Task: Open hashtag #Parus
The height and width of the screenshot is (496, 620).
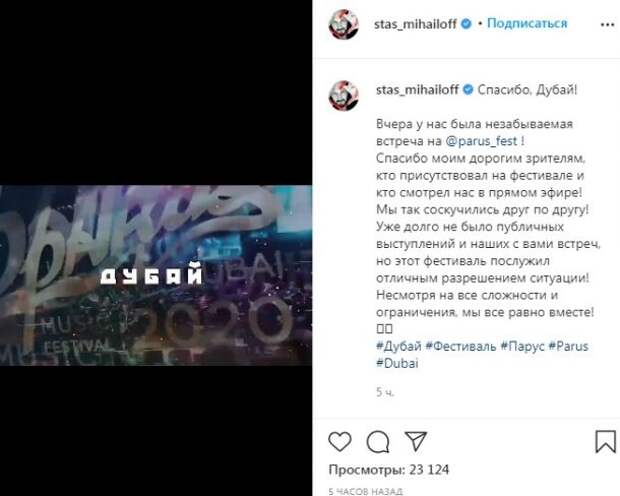Action: (x=569, y=346)
